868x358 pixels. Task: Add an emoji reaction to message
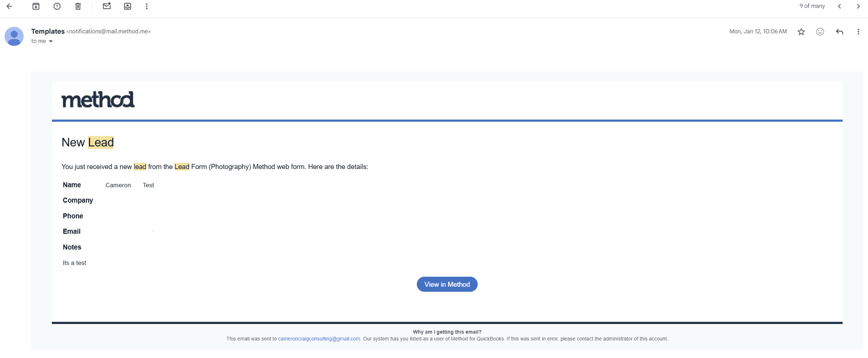coord(820,32)
